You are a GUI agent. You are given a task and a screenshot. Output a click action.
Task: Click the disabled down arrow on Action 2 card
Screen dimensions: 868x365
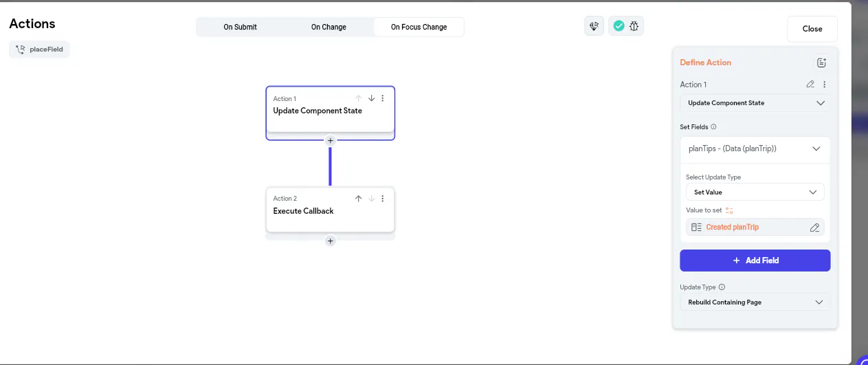pyautogui.click(x=371, y=199)
